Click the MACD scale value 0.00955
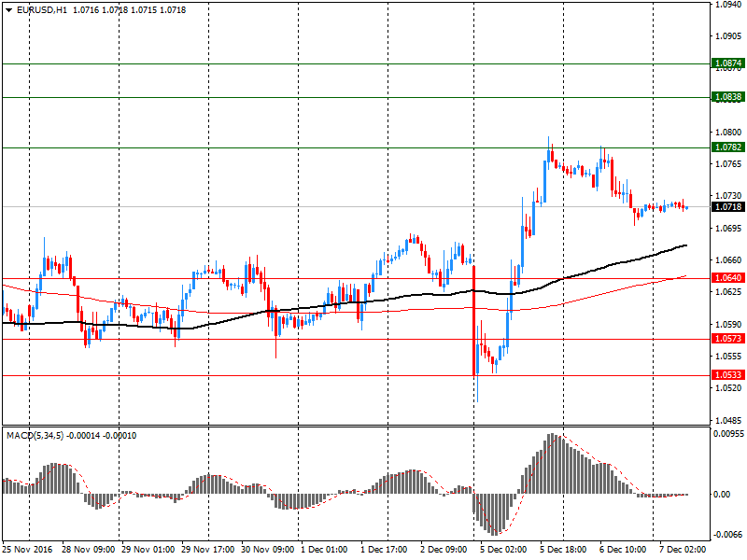Screen dimensions: 747x560 tap(728, 434)
